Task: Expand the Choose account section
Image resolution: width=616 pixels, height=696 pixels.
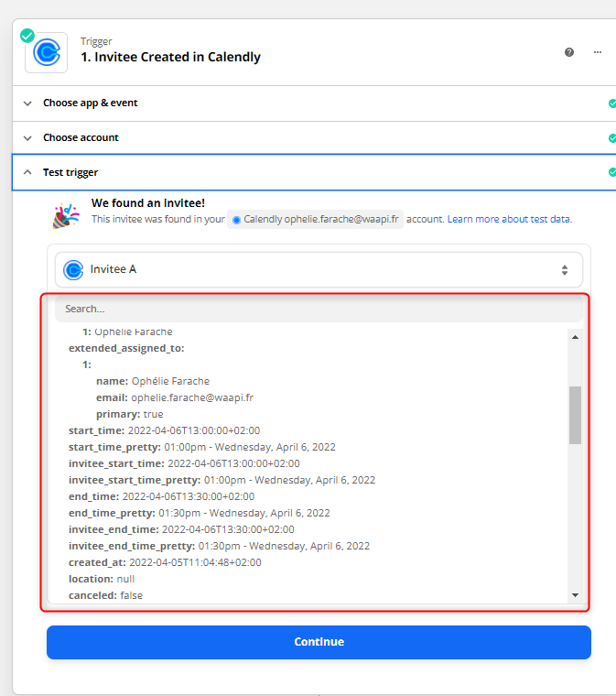Action: [314, 138]
